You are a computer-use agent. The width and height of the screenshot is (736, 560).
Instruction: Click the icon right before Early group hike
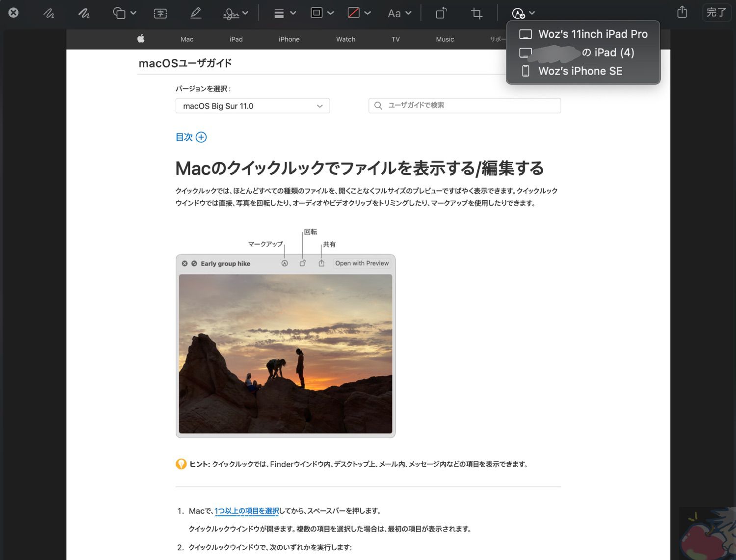(x=194, y=264)
